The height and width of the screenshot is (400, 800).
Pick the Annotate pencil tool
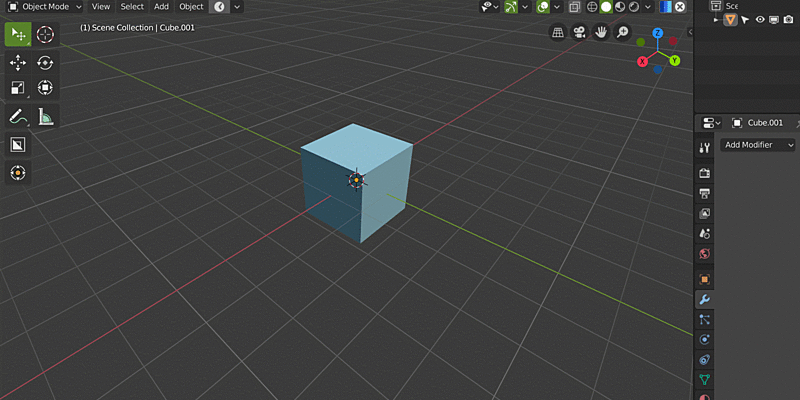click(x=18, y=117)
